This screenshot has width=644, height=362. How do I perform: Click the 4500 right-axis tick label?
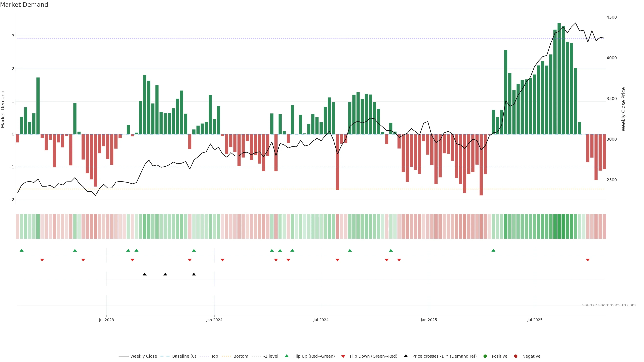(x=611, y=17)
